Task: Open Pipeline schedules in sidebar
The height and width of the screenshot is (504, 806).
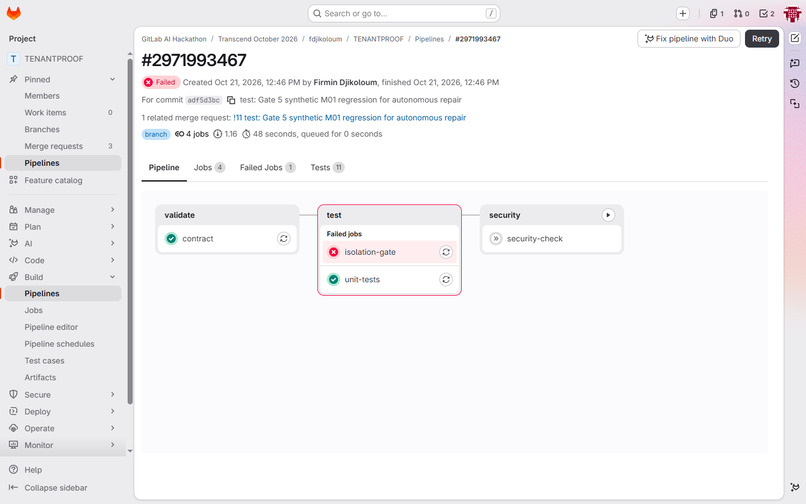Action: pyautogui.click(x=63, y=344)
